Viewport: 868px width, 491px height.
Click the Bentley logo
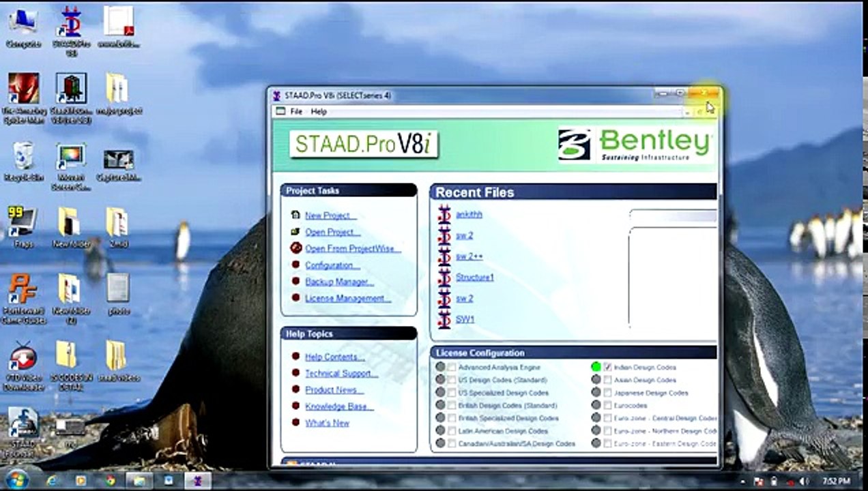pos(635,145)
